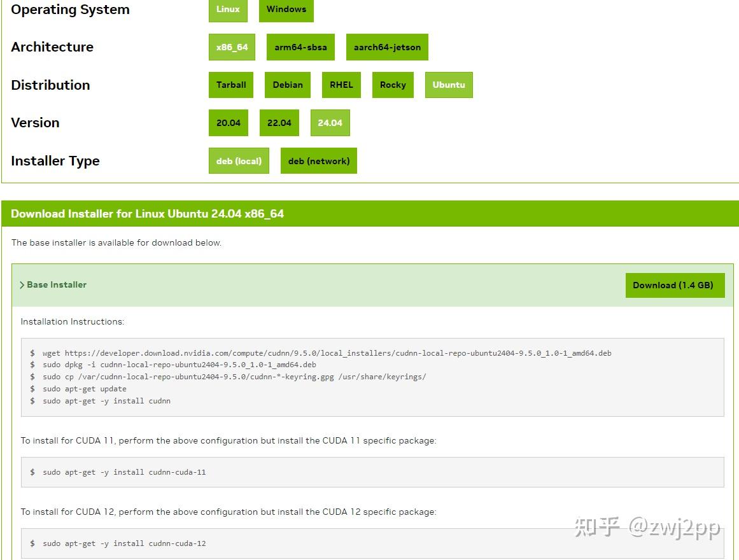739x560 pixels.
Task: Choose the aarch64-jetson architecture
Action: coord(387,46)
